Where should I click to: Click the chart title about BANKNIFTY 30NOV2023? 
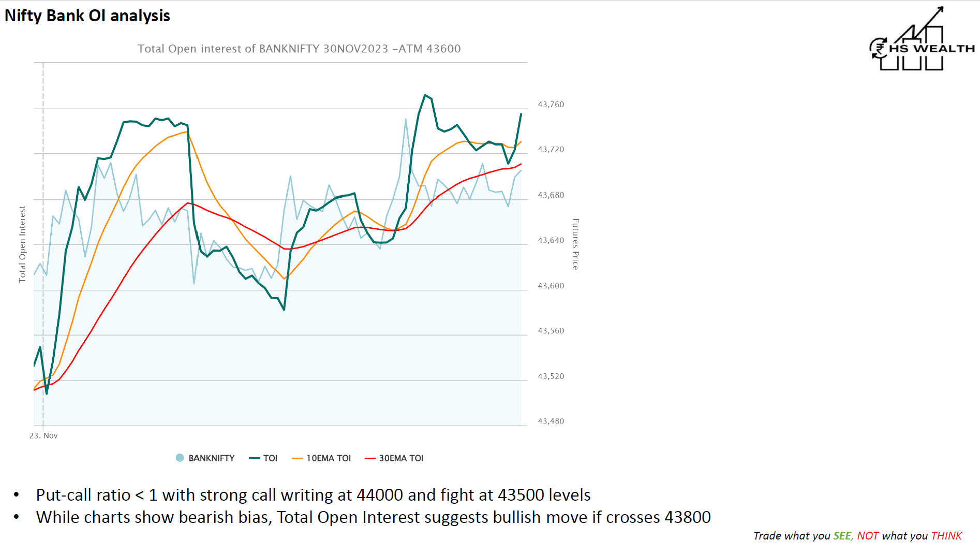pyautogui.click(x=299, y=49)
